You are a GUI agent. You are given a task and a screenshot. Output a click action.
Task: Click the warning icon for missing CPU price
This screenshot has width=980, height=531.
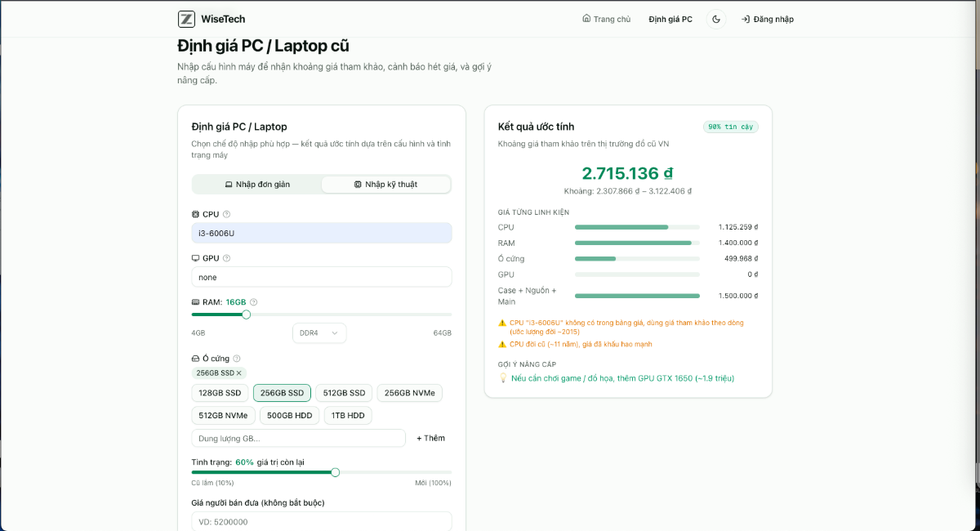(x=502, y=323)
